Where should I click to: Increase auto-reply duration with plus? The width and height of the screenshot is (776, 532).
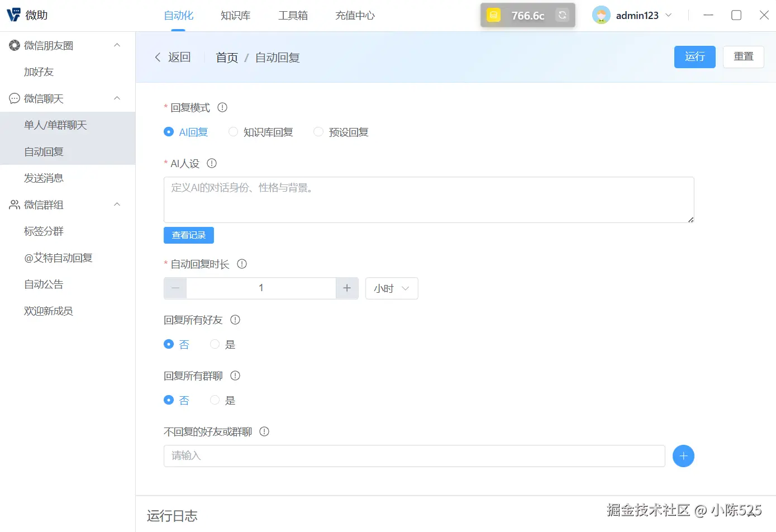(347, 288)
